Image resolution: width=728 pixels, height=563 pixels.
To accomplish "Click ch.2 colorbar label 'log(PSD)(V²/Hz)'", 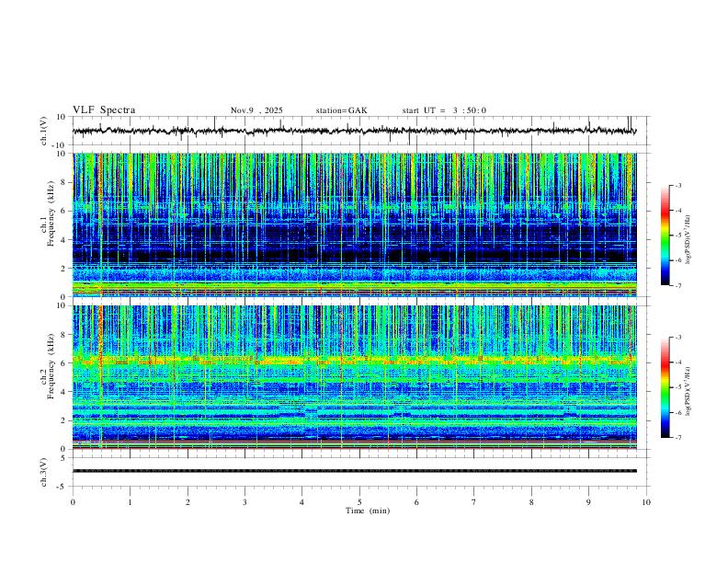I will coord(688,391).
